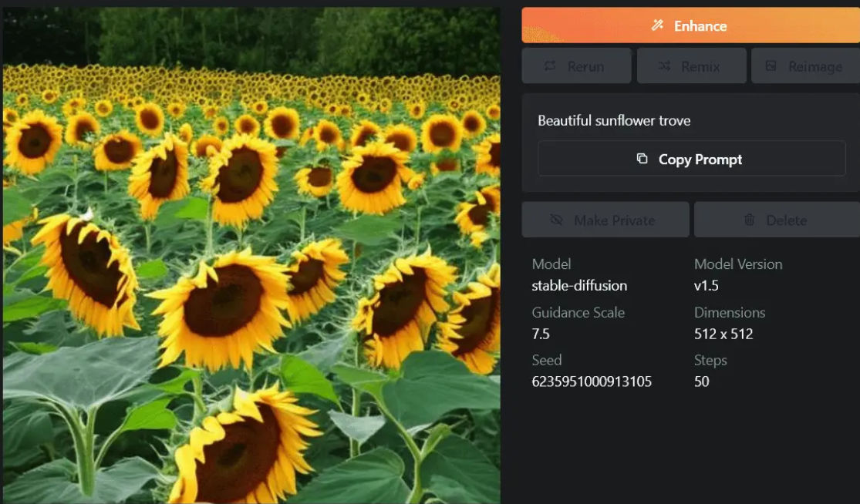This screenshot has width=860, height=504.
Task: Select the steps value 50
Action: [x=701, y=381]
